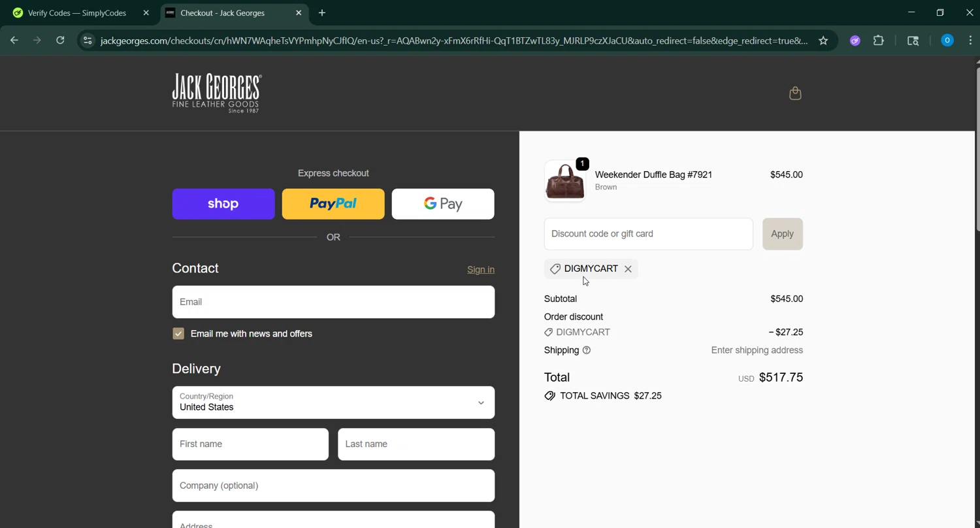The width and height of the screenshot is (980, 528).
Task: Bookmark this page with the star icon
Action: pos(823,41)
